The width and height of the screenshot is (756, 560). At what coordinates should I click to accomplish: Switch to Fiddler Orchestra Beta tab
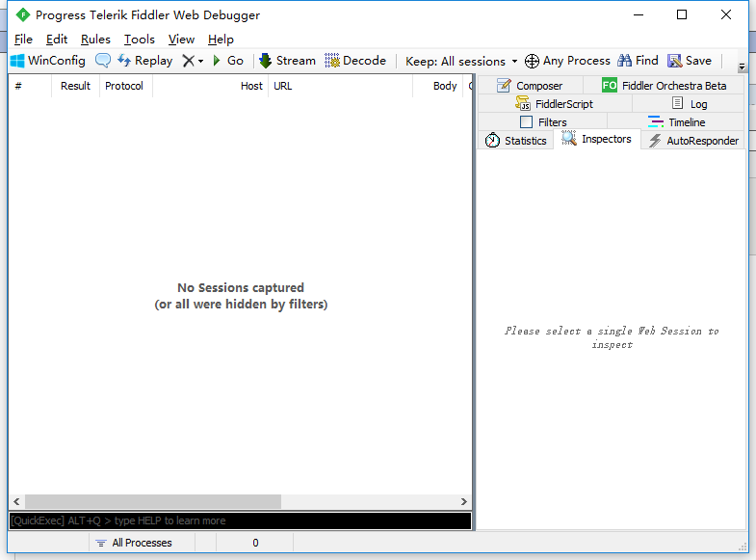(664, 86)
